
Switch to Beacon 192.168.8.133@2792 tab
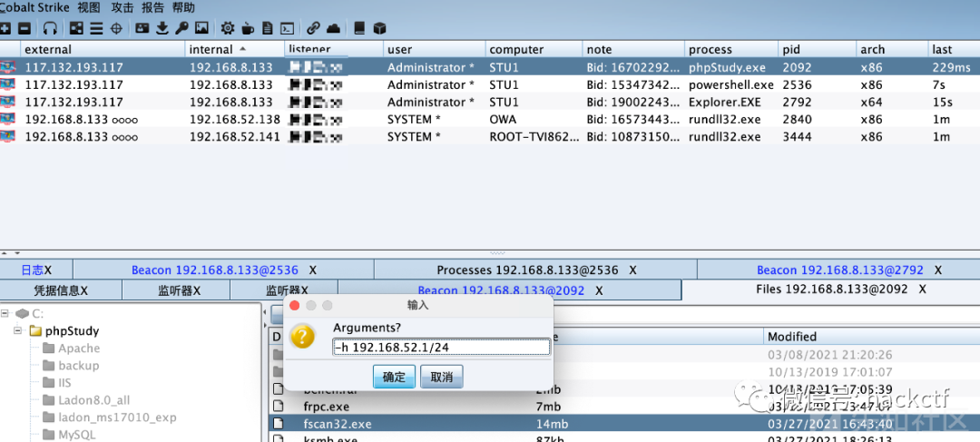[839, 270]
